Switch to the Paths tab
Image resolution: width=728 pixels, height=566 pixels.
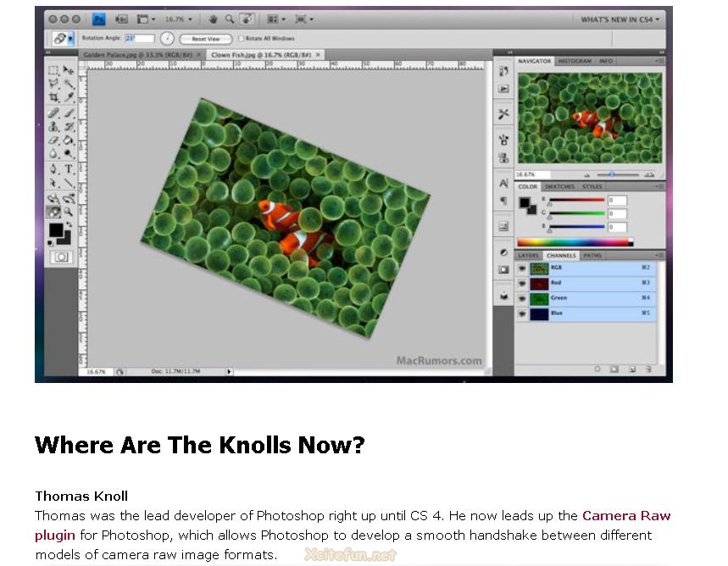click(592, 255)
